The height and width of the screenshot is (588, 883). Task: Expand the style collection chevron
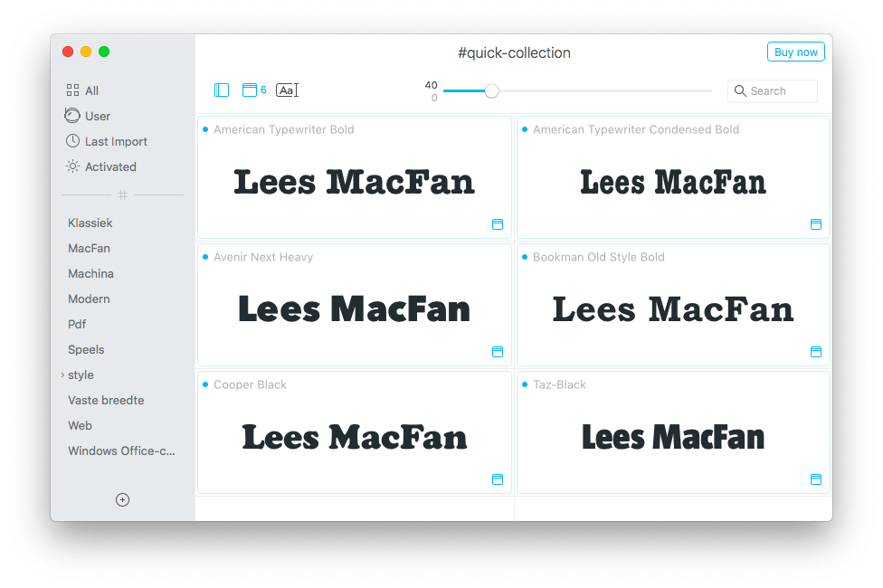pos(62,375)
